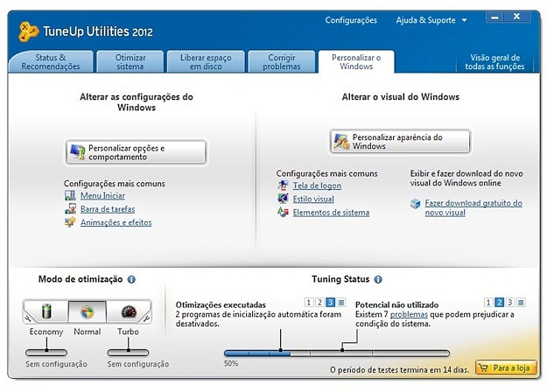
Task: Open info icon next to Modo de otimização
Action: (131, 279)
